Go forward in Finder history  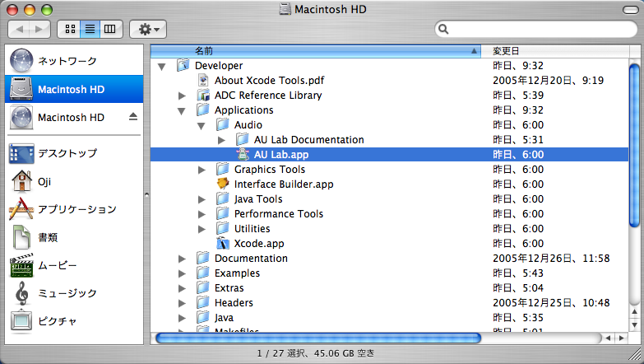(39, 29)
